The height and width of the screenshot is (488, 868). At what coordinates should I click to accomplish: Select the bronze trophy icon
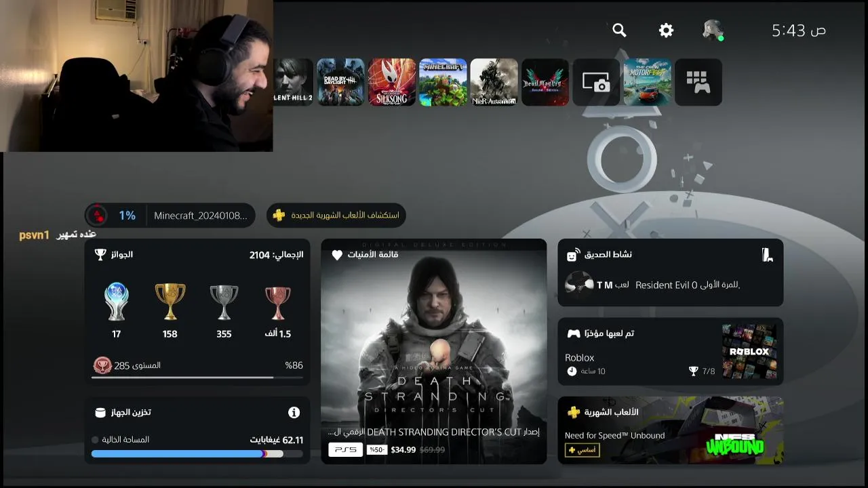(277, 302)
